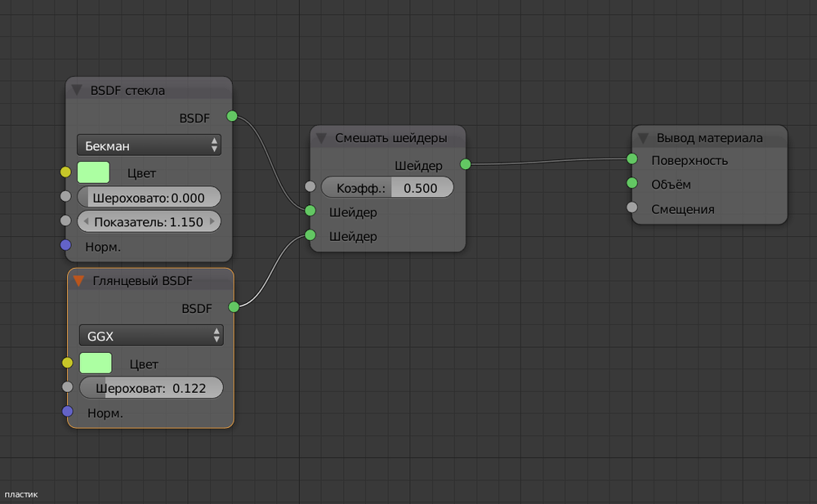Viewport: 817px width, 504px height.
Task: Open the Бекман distribution dropdown
Action: tap(149, 145)
